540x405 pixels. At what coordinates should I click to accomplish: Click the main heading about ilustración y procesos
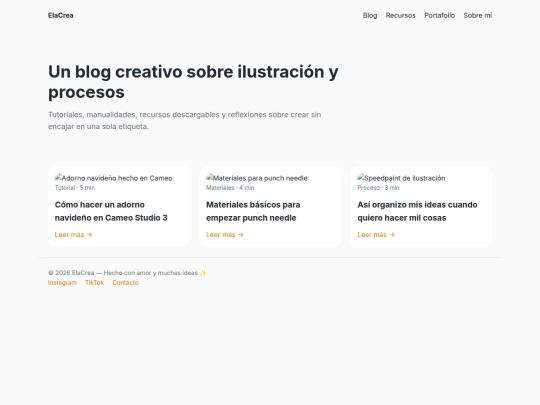[x=193, y=82]
